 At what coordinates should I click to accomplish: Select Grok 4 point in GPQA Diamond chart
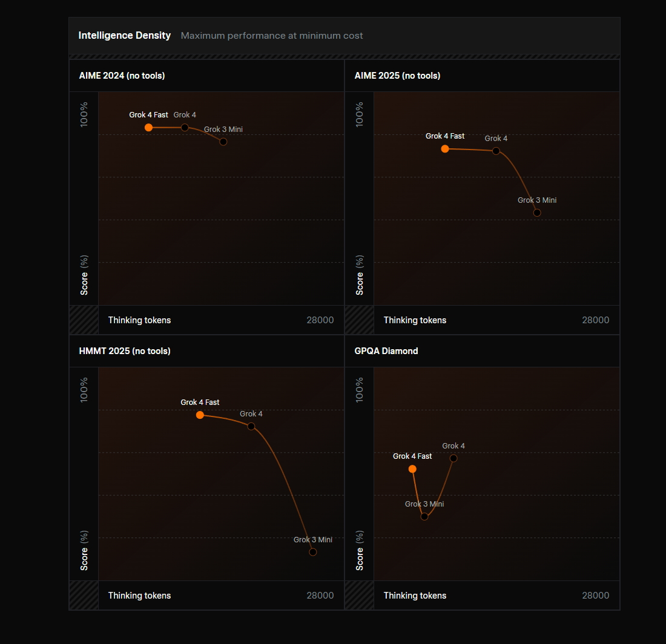453,458
